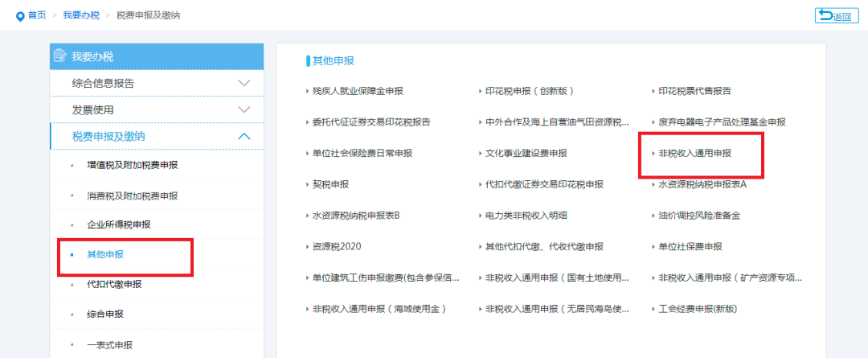The image size is (868, 358).
Task: Open 废弃电器电子产品处理基金申报
Action: click(721, 122)
